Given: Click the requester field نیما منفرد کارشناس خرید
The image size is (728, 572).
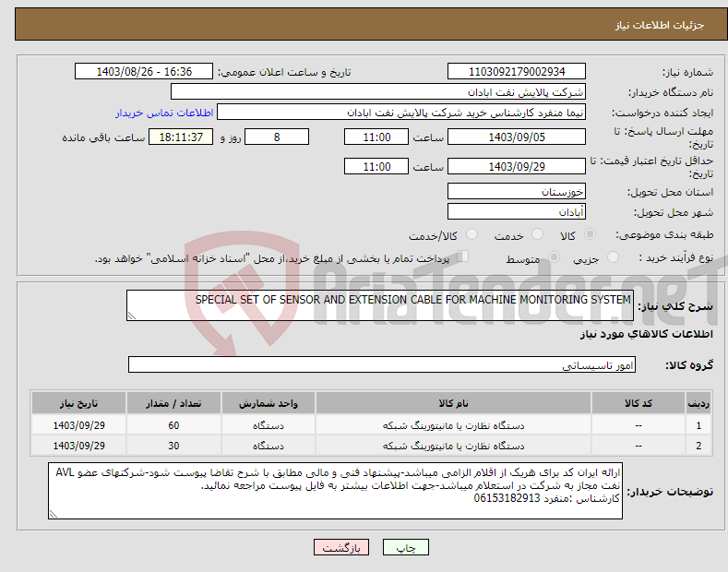Looking at the screenshot, I should click(x=401, y=113).
